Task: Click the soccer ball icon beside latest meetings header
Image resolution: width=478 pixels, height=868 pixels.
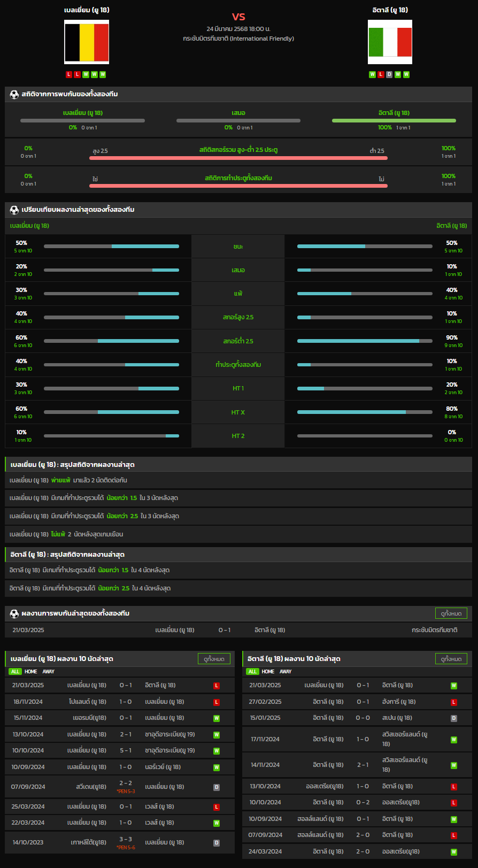Action: pos(14,613)
